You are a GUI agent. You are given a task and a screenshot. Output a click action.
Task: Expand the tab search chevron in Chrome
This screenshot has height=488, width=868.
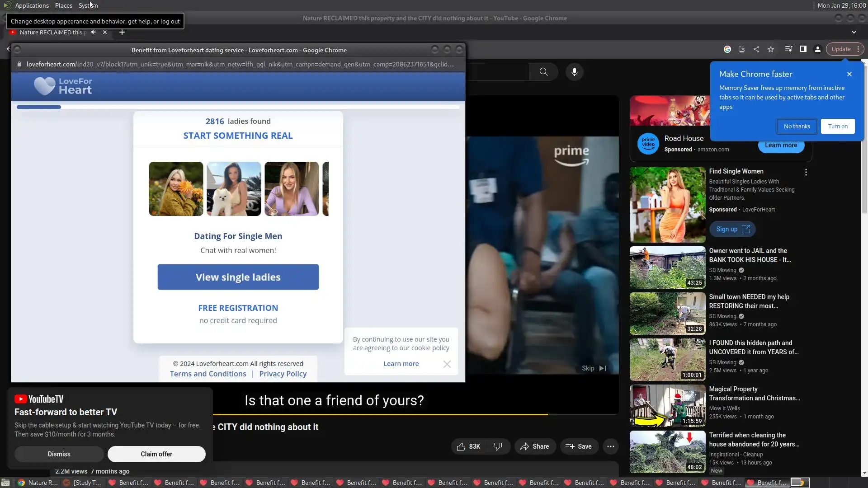pyautogui.click(x=854, y=32)
